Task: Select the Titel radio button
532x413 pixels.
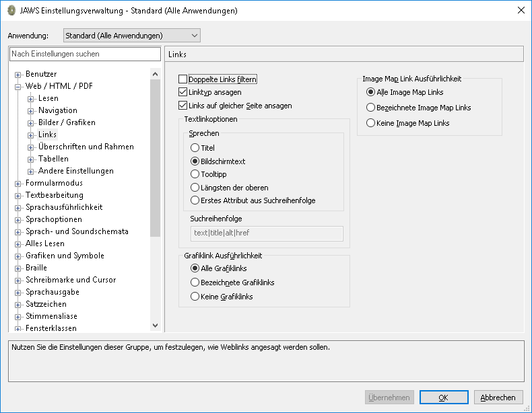Action: click(x=195, y=147)
